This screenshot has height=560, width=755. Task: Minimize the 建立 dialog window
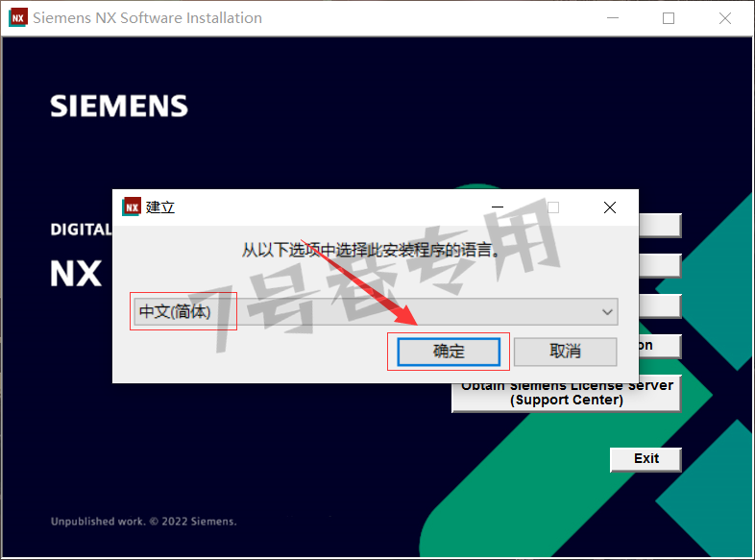tap(498, 207)
